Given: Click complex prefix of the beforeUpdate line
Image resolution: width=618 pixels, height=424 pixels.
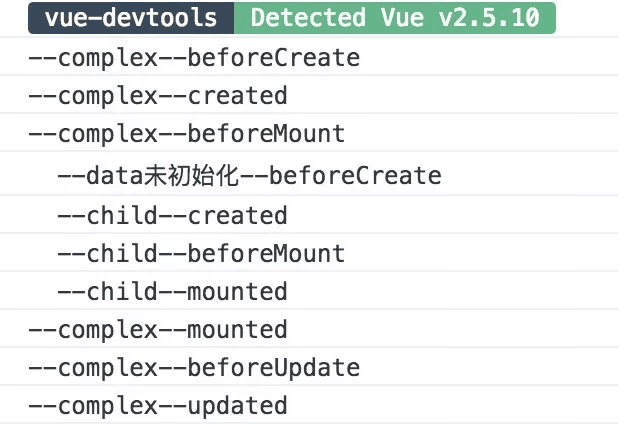Looking at the screenshot, I should tap(107, 367).
